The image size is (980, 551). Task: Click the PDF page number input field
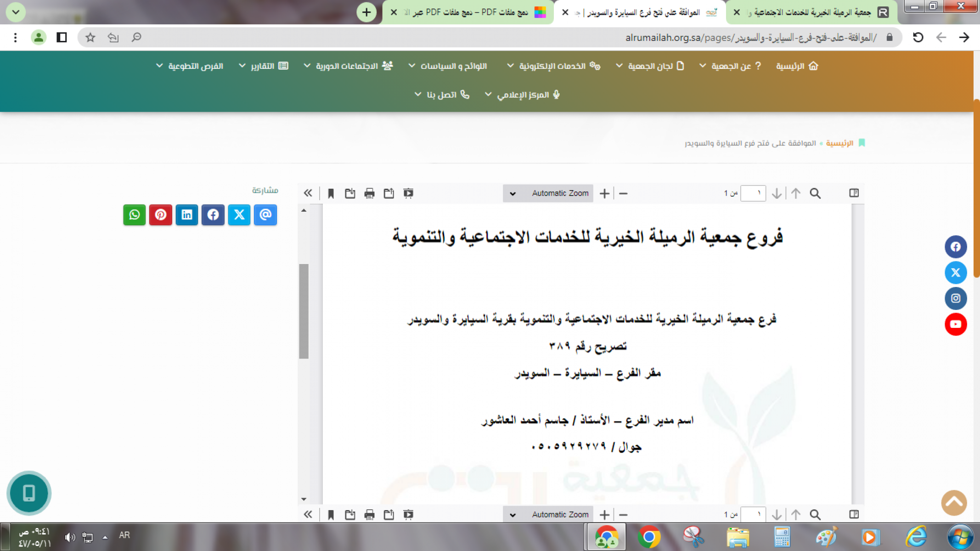click(753, 193)
